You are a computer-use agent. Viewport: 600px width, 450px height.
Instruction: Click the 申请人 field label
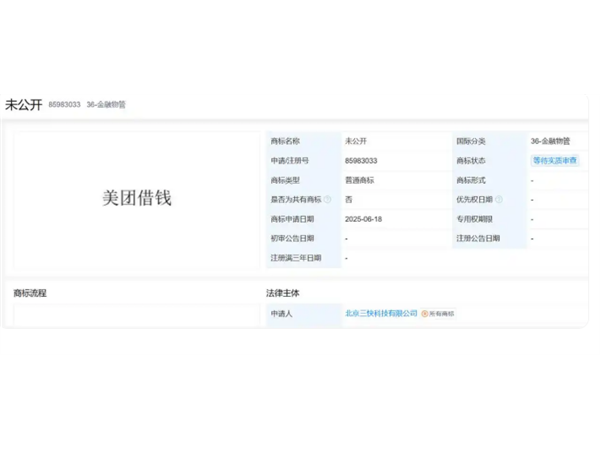point(281,314)
